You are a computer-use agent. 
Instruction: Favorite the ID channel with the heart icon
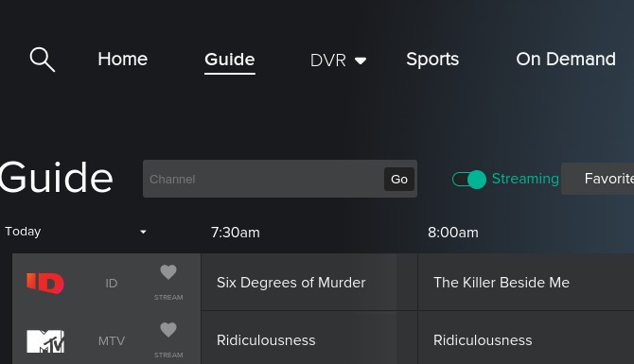click(x=168, y=272)
